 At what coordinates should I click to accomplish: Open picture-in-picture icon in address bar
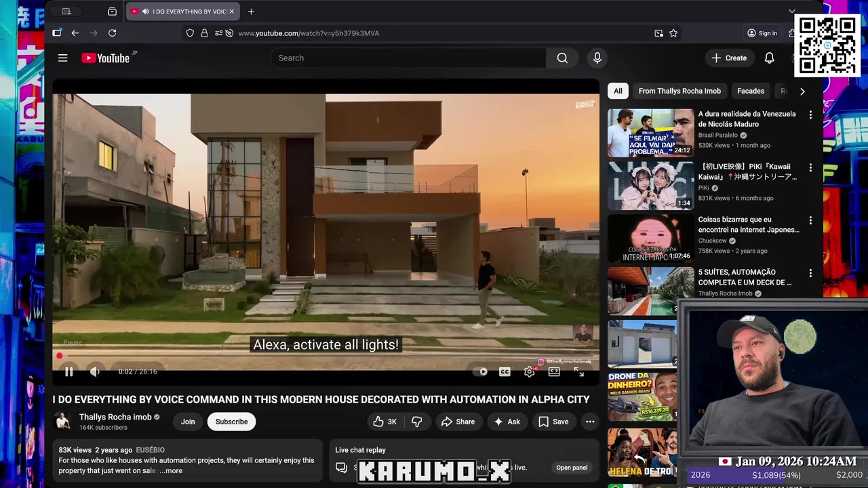coord(658,33)
